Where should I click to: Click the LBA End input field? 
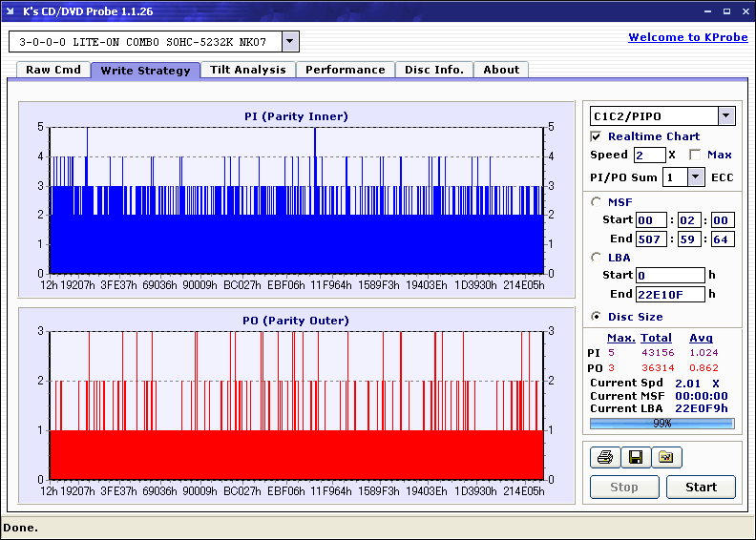coord(669,294)
